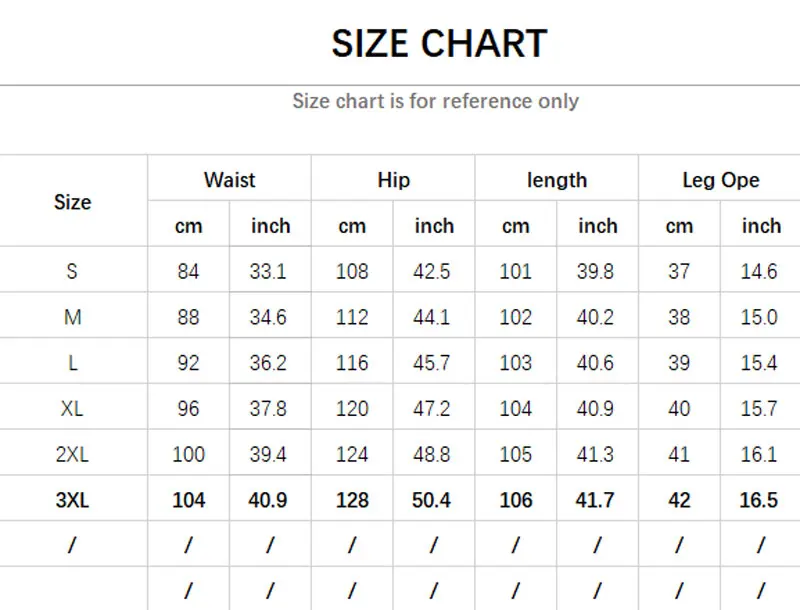
Task: Click the SIZE CHART title
Action: (x=439, y=44)
